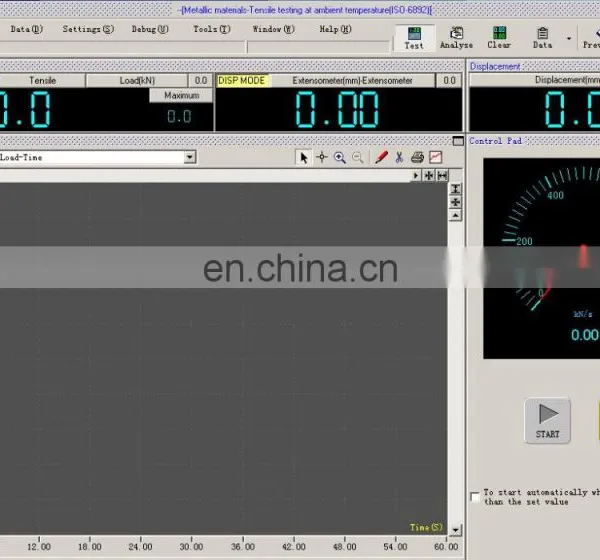Open the Settings menu

pyautogui.click(x=88, y=29)
